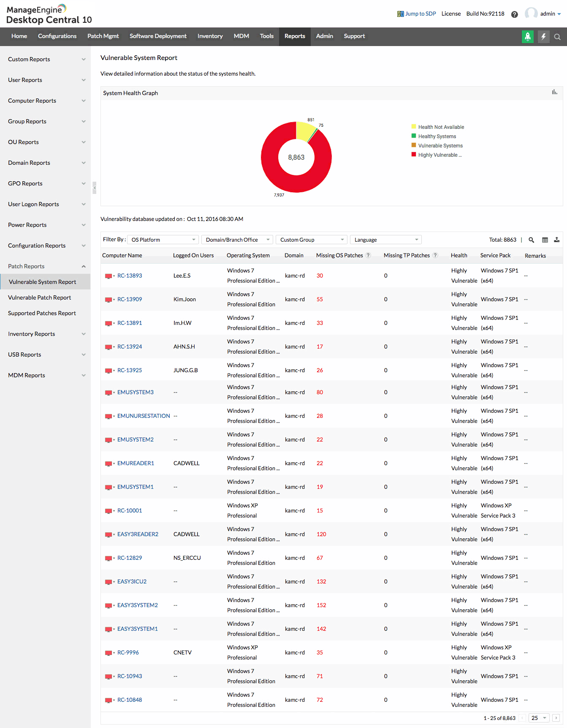This screenshot has height=728, width=567.
Task: Click the green rocket quick launch icon
Action: pos(528,37)
